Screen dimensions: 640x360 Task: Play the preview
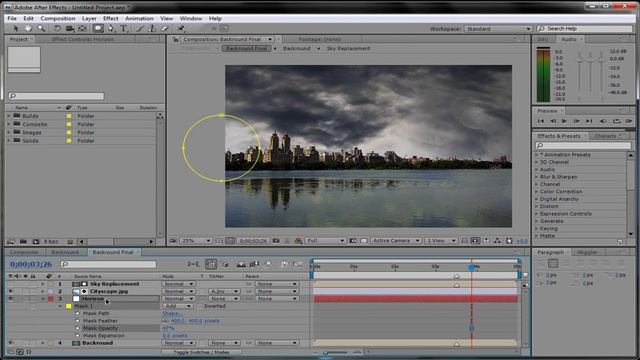[x=564, y=121]
